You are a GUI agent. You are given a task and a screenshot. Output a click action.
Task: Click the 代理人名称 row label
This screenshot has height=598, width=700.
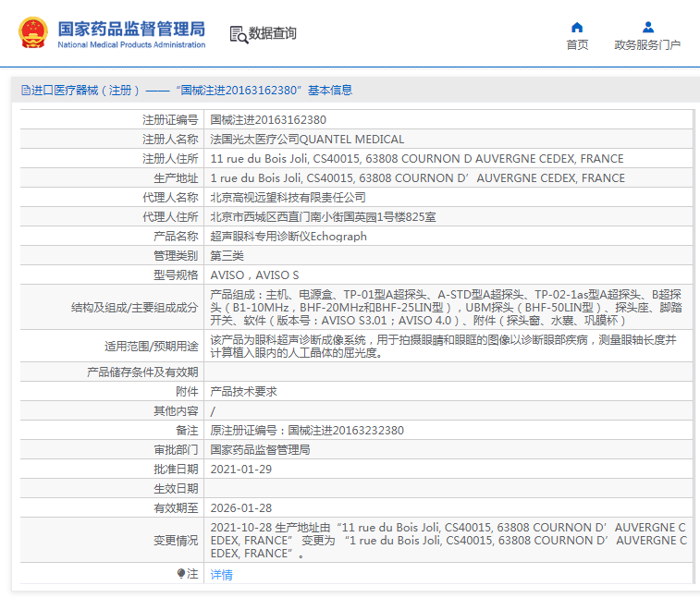(170, 197)
